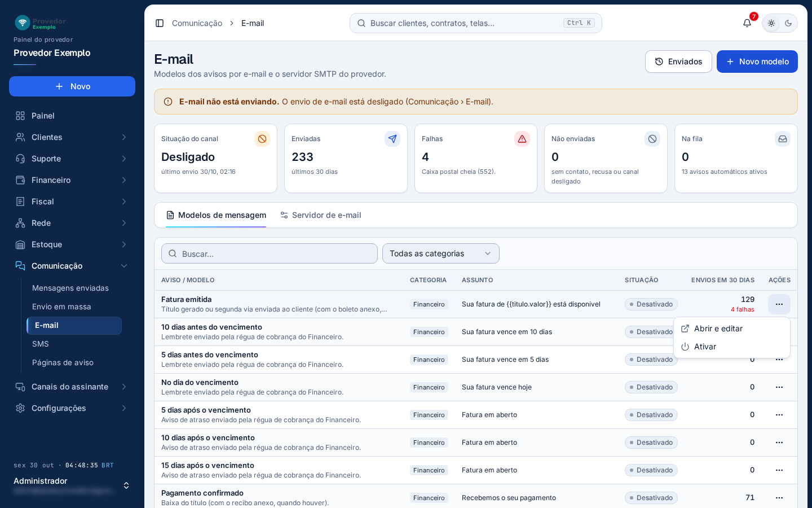This screenshot has height=508, width=812.
Task: Open actions for Pagamento confirmado
Action: click(x=779, y=498)
